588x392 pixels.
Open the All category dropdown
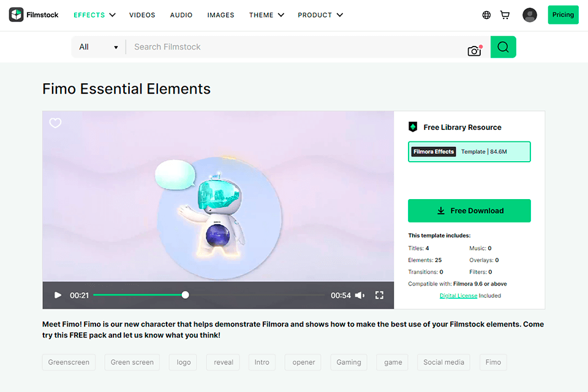click(99, 47)
